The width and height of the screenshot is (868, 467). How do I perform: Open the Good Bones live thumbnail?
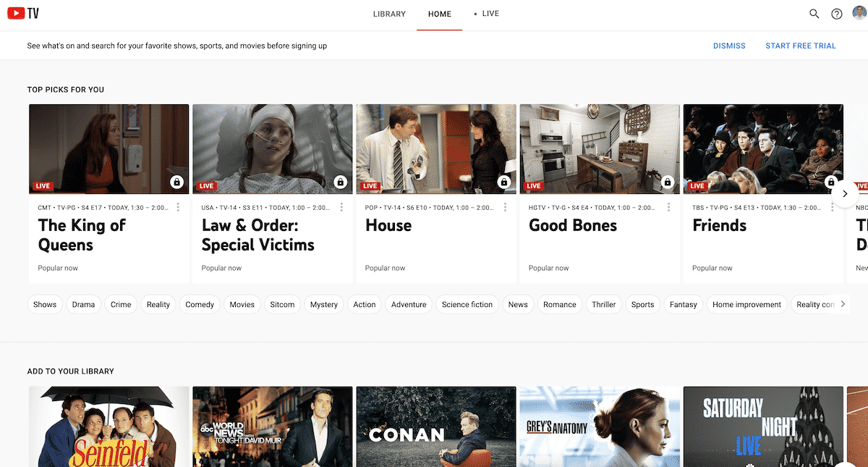pyautogui.click(x=600, y=149)
